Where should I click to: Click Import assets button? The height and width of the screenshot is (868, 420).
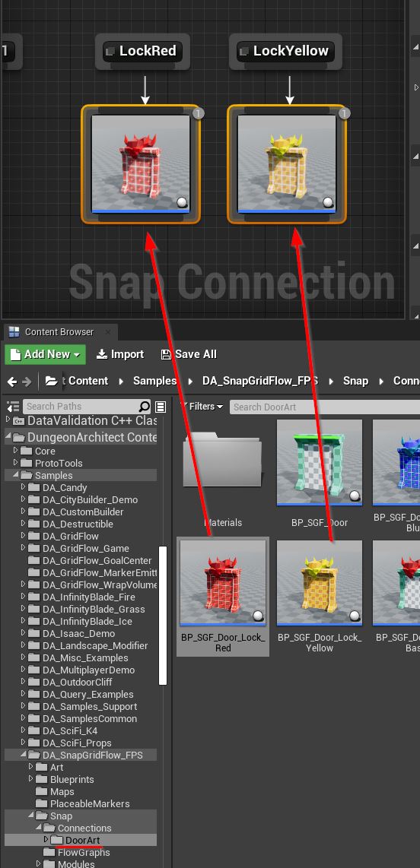(x=120, y=354)
